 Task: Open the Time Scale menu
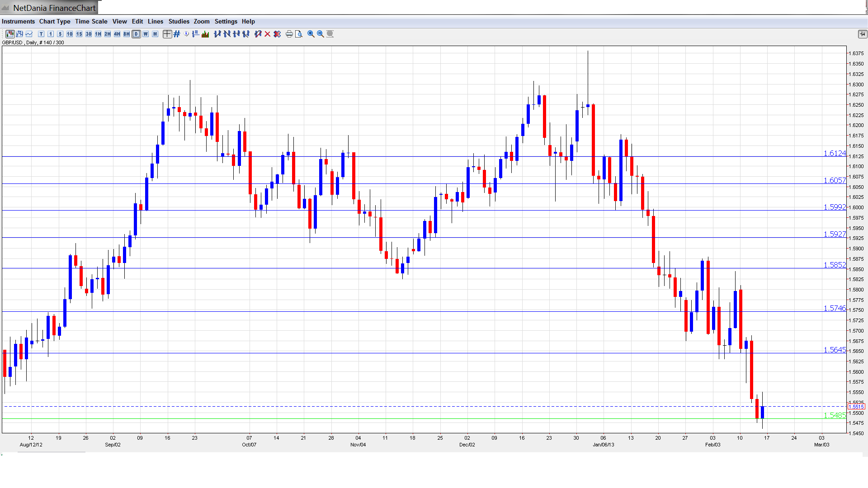point(91,21)
